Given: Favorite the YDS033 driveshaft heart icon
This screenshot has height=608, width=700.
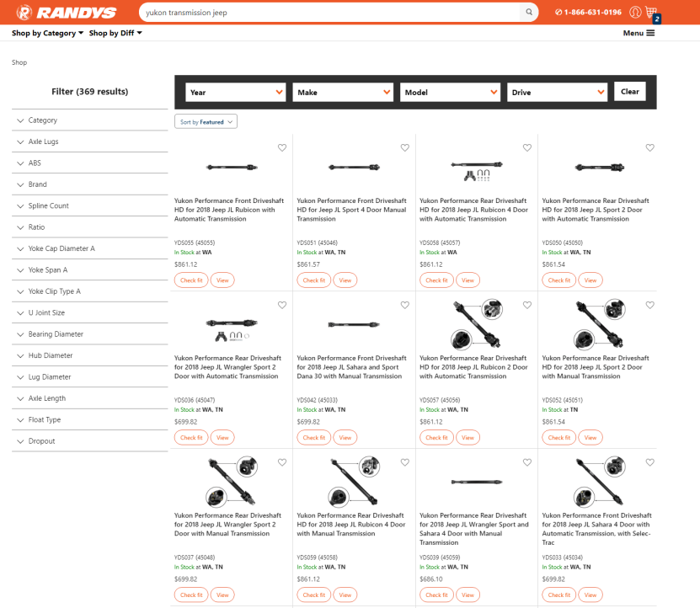Looking at the screenshot, I should point(650,462).
